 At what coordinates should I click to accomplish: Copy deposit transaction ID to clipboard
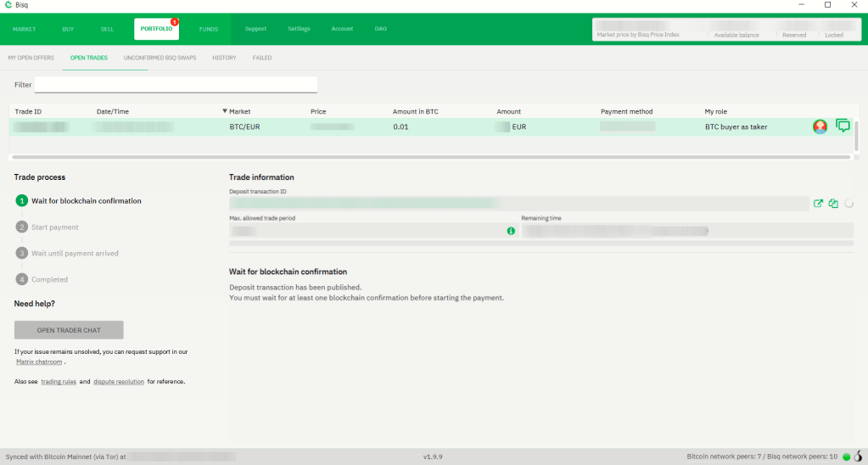(833, 204)
